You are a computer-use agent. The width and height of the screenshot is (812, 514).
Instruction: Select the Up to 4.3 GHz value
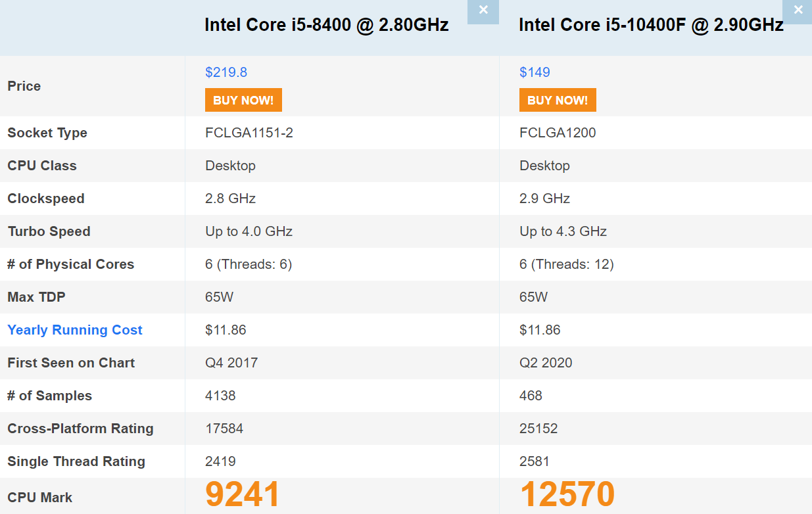pyautogui.click(x=563, y=231)
